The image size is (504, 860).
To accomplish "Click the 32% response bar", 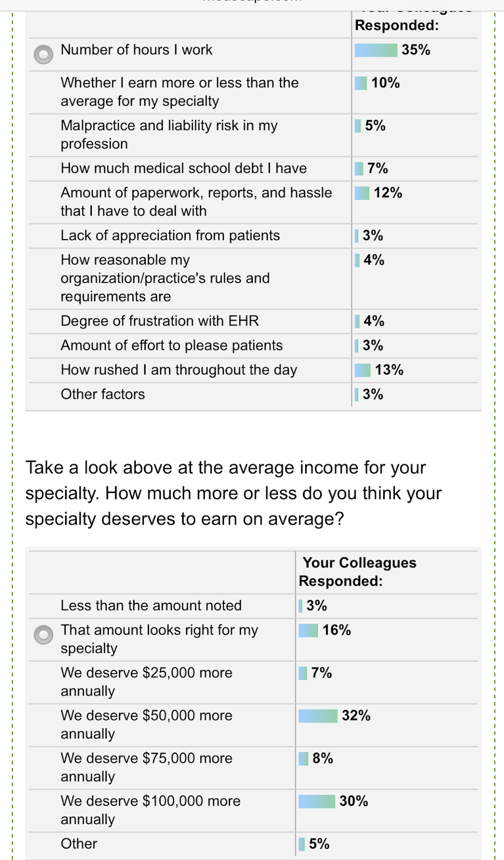I will (x=318, y=715).
